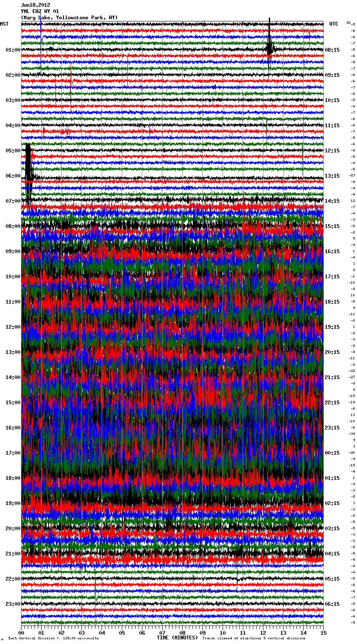The height and width of the screenshot is (644, 357).
Task: Click minute tick label "13" on bottom axis
Action: (x=283, y=633)
